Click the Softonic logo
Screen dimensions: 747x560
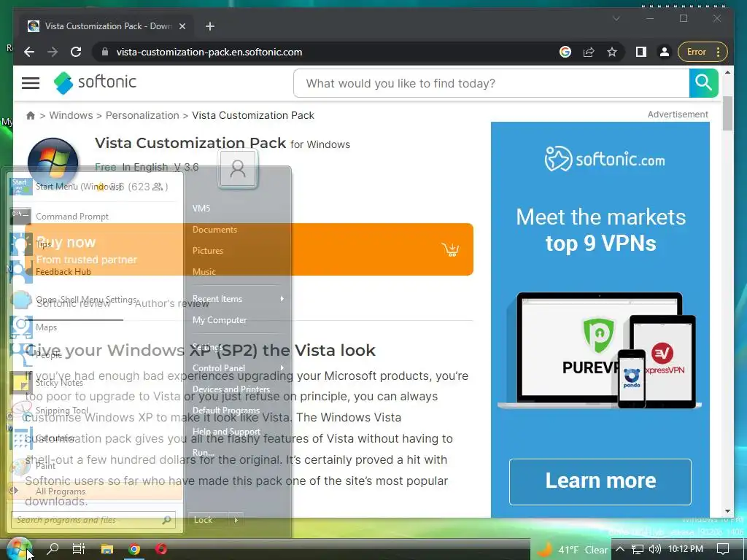pyautogui.click(x=95, y=83)
